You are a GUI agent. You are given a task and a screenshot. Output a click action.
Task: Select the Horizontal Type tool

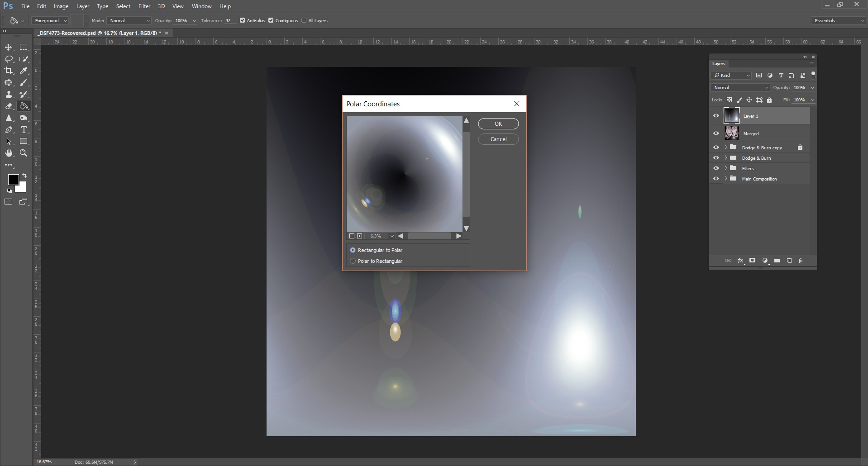[24, 129]
